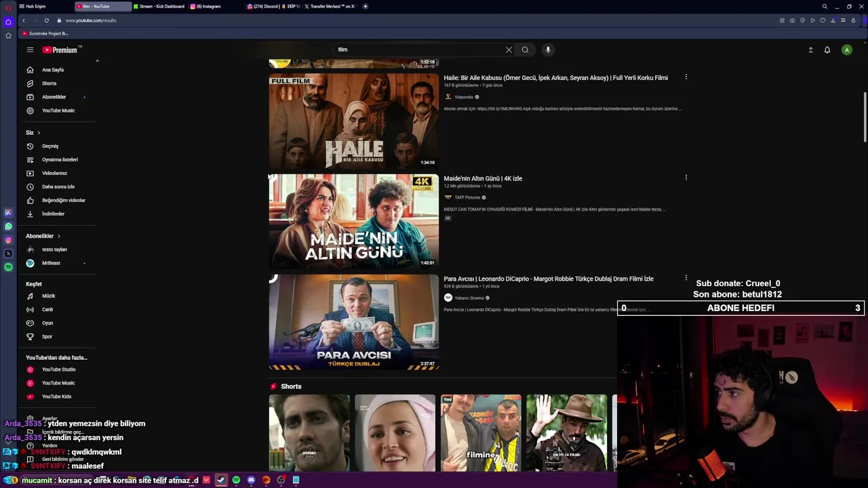The image size is (868, 488).
Task: Open the upload/create icon in header
Action: [x=810, y=49]
